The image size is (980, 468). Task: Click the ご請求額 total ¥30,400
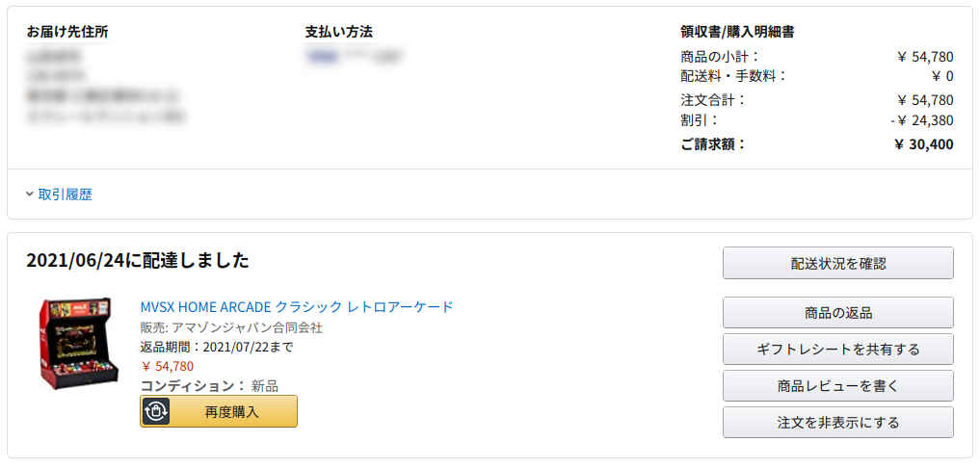(923, 144)
